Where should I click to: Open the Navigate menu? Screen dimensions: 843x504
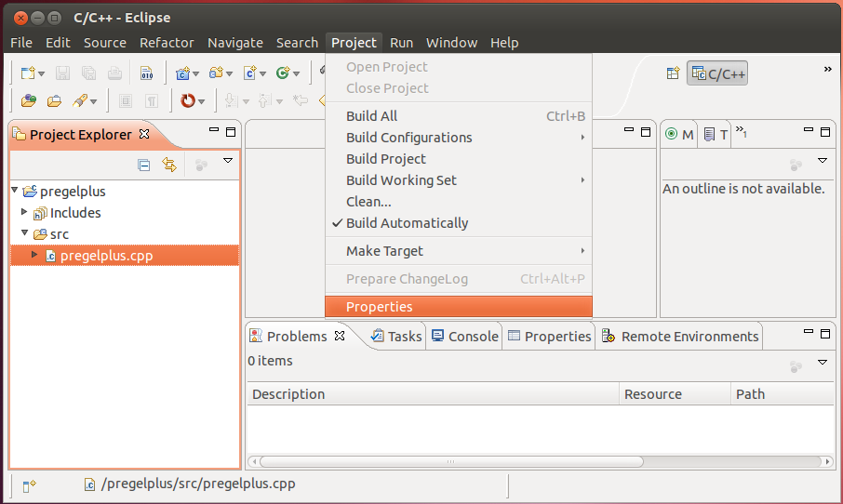(x=235, y=43)
